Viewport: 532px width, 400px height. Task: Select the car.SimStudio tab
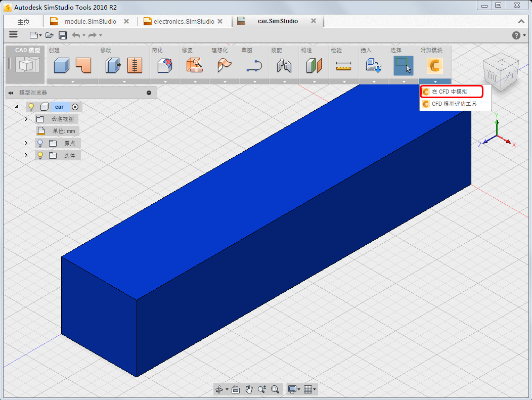tap(278, 21)
